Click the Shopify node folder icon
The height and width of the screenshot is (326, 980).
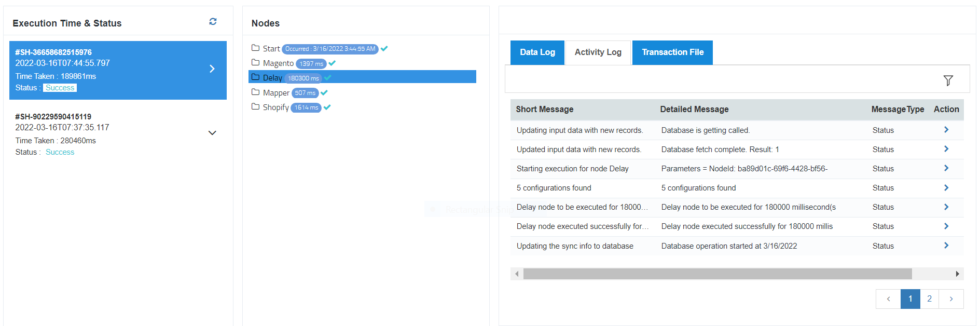coord(255,107)
